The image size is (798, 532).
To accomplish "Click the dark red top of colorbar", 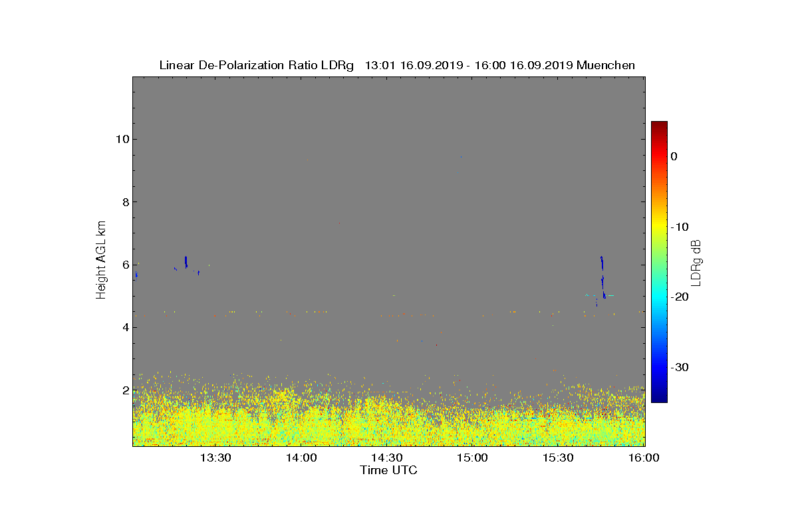I will point(659,126).
